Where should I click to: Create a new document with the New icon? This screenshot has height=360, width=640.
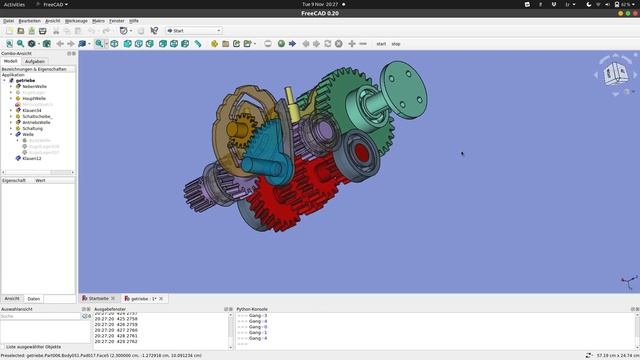(9, 31)
